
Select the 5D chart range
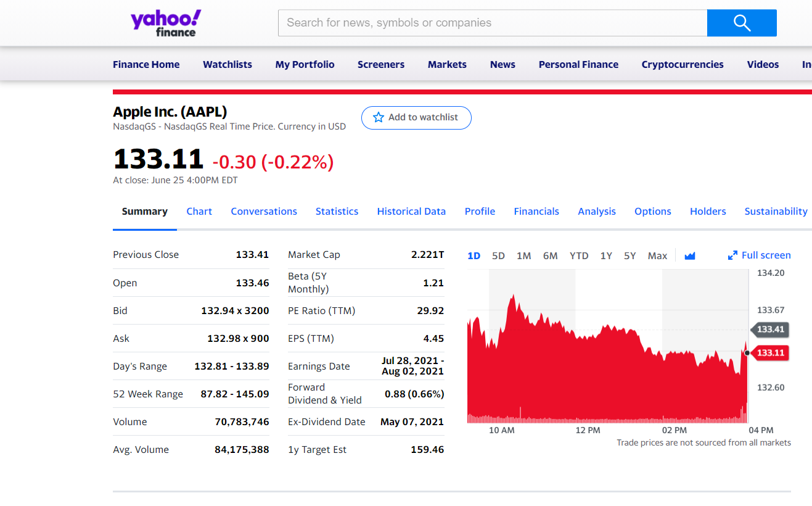coord(498,255)
